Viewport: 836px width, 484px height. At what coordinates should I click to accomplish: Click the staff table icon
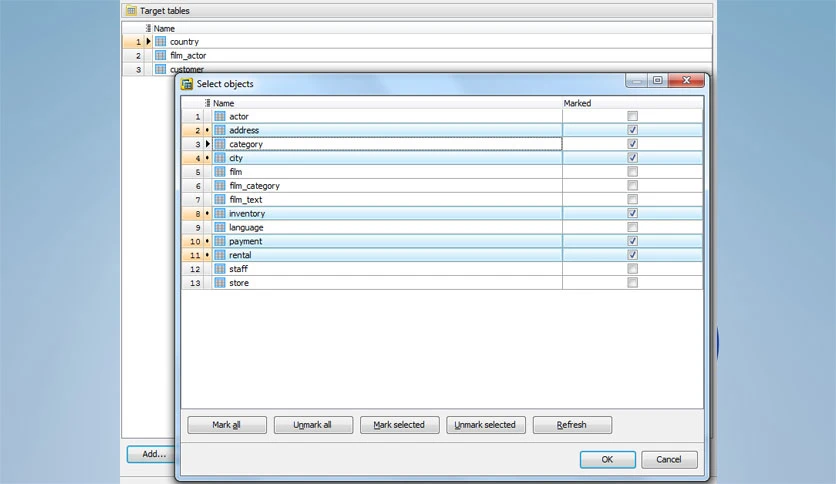point(220,269)
